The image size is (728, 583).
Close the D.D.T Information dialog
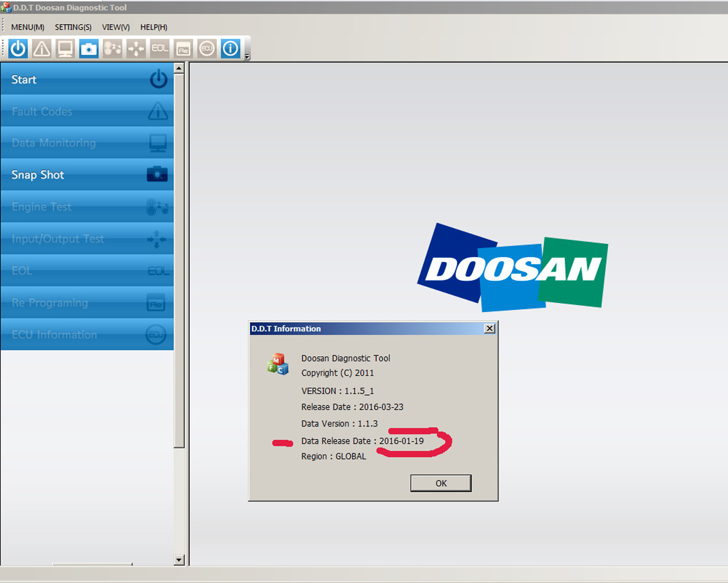click(x=489, y=329)
